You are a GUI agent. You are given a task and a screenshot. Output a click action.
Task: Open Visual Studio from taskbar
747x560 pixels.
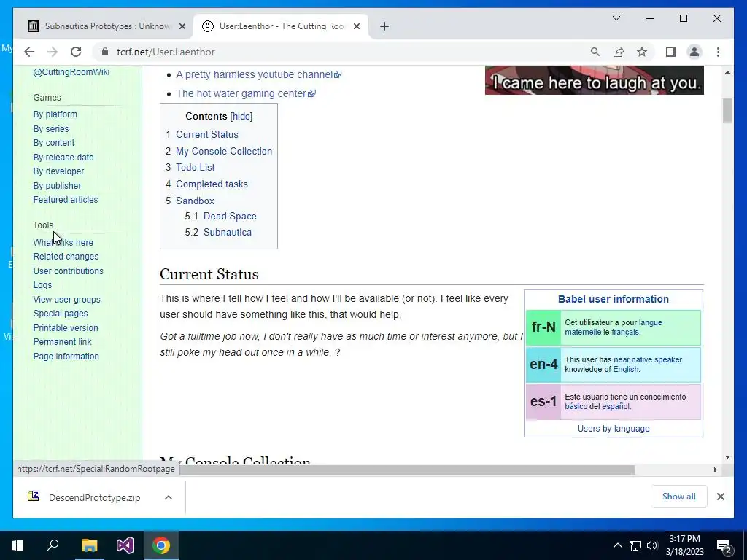[125, 545]
